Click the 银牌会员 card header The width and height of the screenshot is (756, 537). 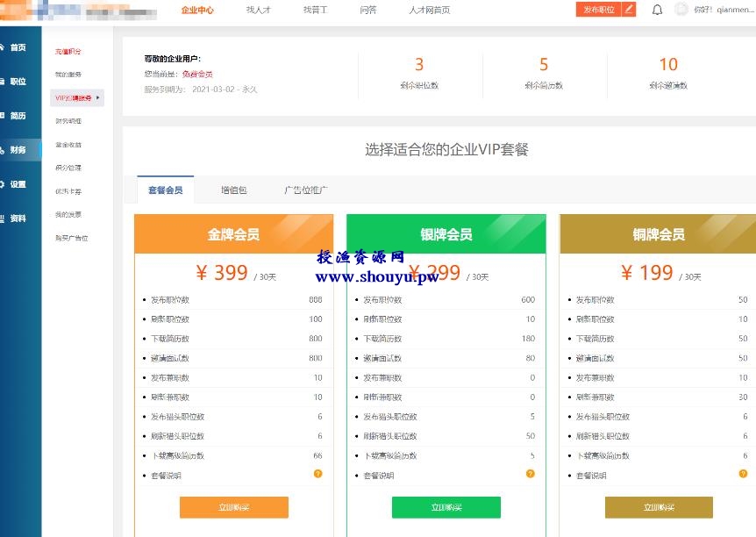446,234
